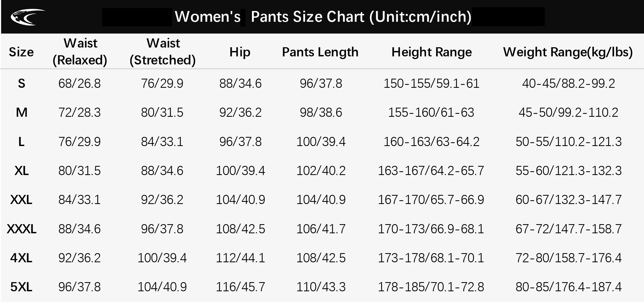
Task: Click the 150-155/59.1-61 height range cell
Action: coord(431,83)
